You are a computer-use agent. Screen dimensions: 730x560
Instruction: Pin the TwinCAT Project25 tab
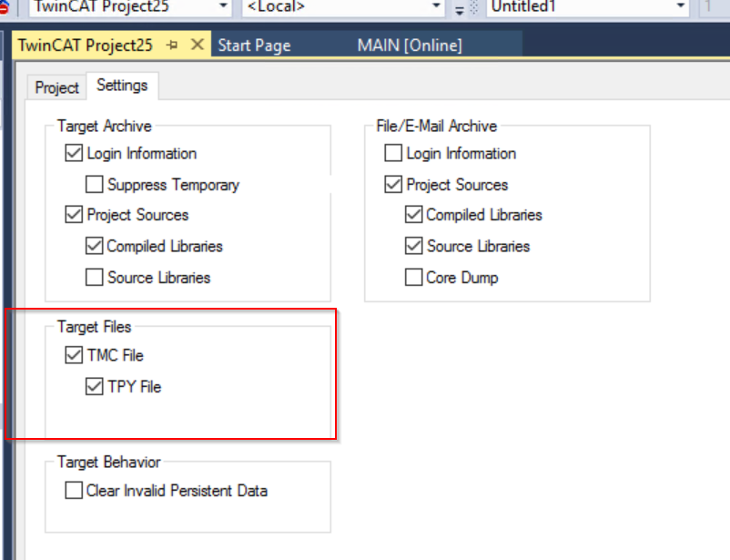click(172, 46)
